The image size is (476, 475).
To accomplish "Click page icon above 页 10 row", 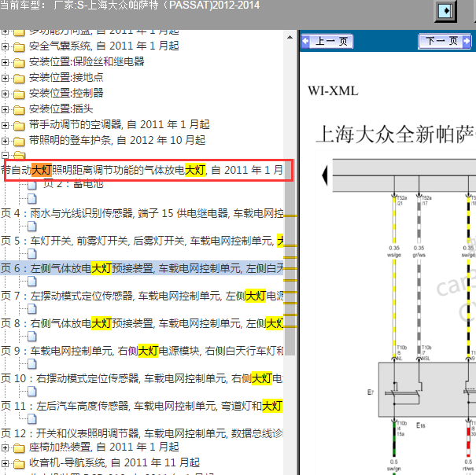I will point(32,364).
